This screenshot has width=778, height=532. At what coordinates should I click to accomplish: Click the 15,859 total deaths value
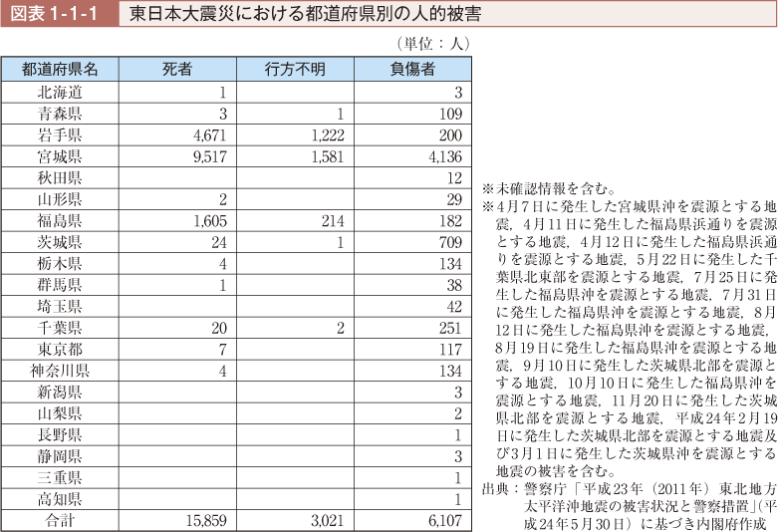pyautogui.click(x=206, y=521)
